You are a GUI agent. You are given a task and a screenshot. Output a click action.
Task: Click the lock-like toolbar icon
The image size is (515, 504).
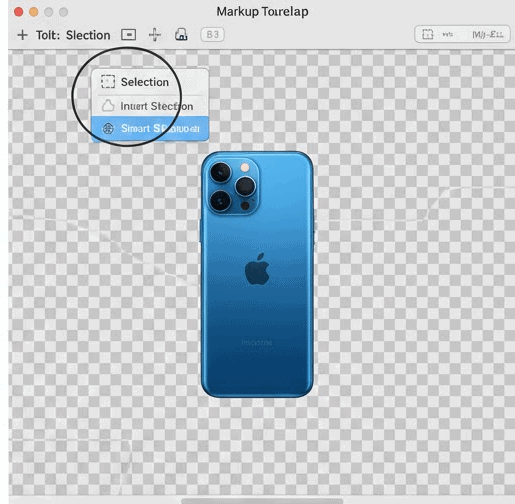click(181, 34)
